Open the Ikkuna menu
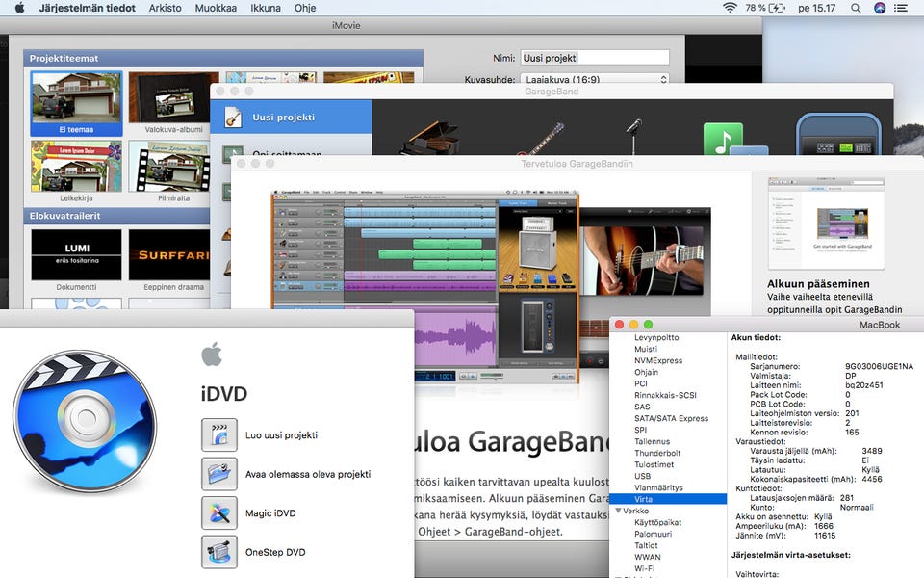This screenshot has height=578, width=924. pos(265,9)
